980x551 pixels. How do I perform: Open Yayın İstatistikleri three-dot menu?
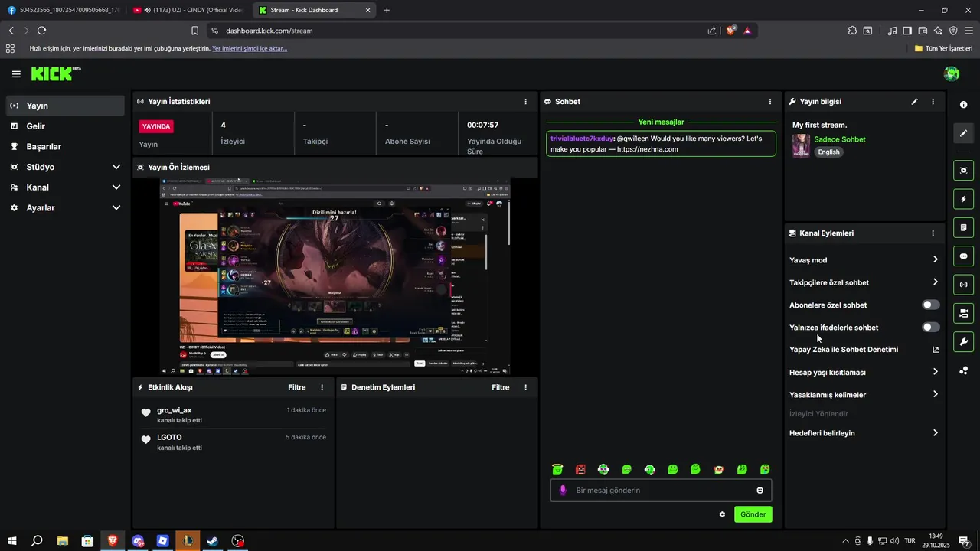pyautogui.click(x=525, y=101)
